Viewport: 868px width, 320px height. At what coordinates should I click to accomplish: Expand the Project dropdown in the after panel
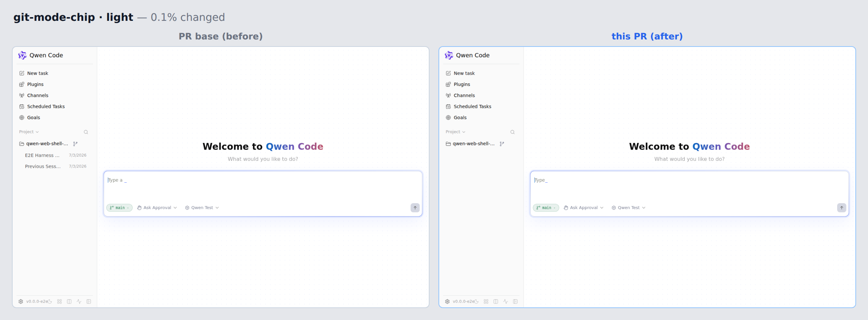click(x=456, y=132)
